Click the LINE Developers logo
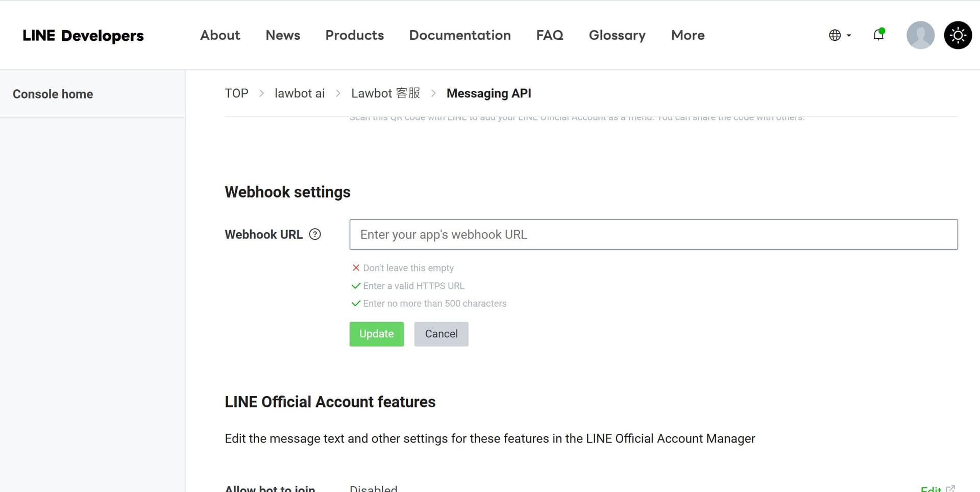 [83, 35]
